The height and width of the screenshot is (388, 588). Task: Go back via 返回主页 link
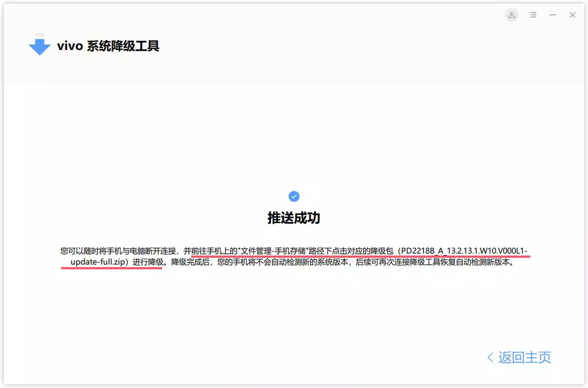pyautogui.click(x=519, y=358)
